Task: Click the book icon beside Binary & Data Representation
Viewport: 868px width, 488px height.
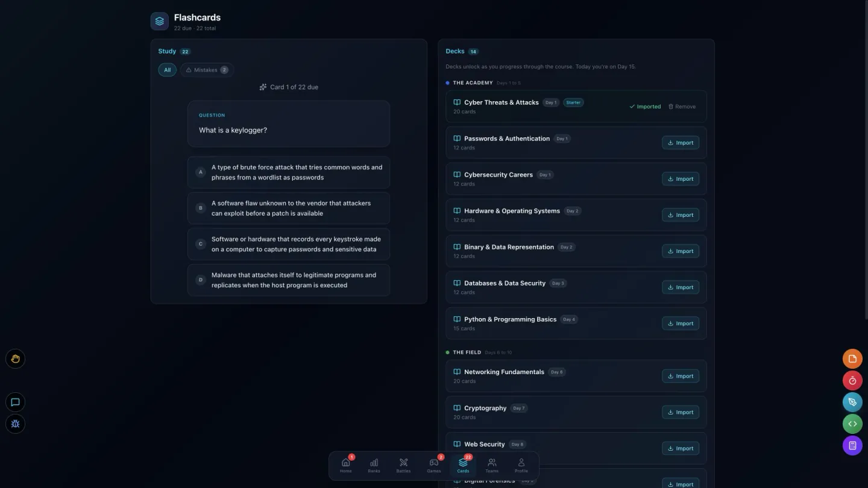Action: pyautogui.click(x=457, y=247)
